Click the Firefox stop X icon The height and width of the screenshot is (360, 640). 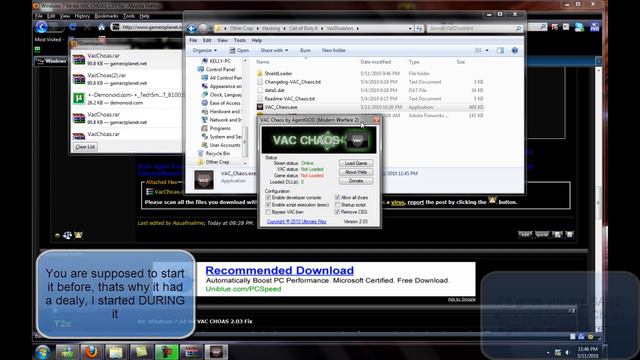pyautogui.click(x=87, y=27)
